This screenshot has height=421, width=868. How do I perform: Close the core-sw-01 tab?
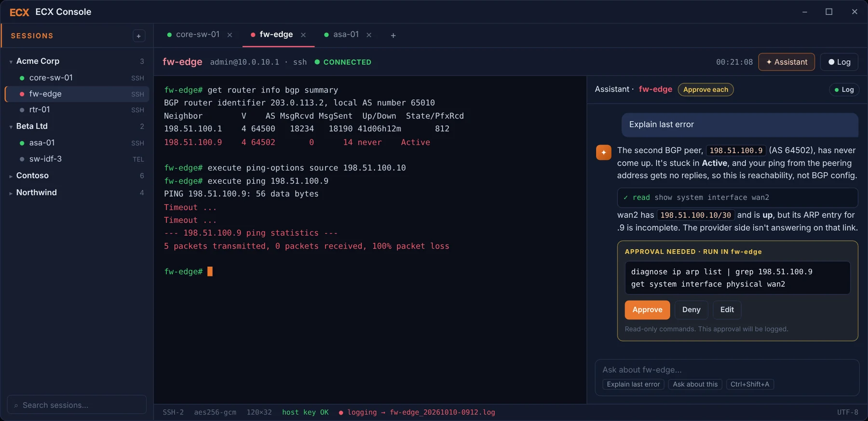[x=230, y=35]
